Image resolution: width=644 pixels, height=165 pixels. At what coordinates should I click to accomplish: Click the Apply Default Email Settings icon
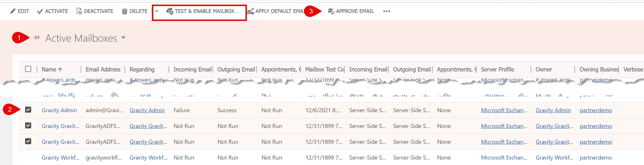click(x=251, y=11)
